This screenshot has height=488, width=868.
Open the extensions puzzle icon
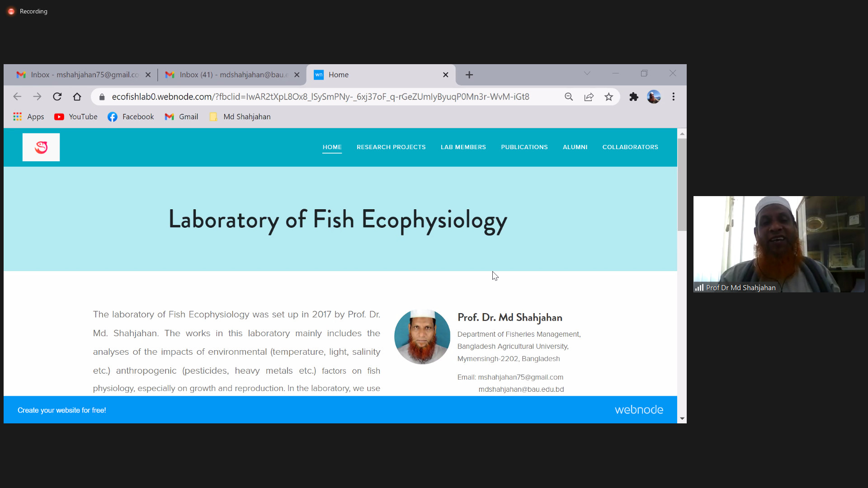[633, 97]
